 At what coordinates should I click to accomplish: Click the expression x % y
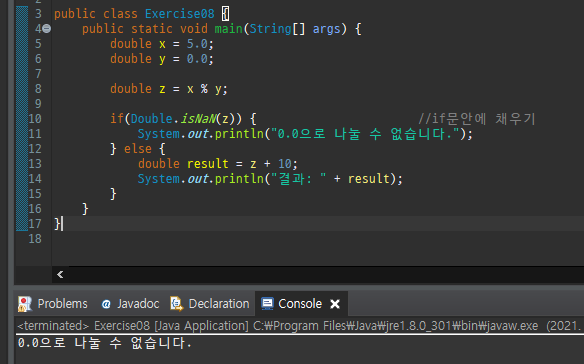204,89
